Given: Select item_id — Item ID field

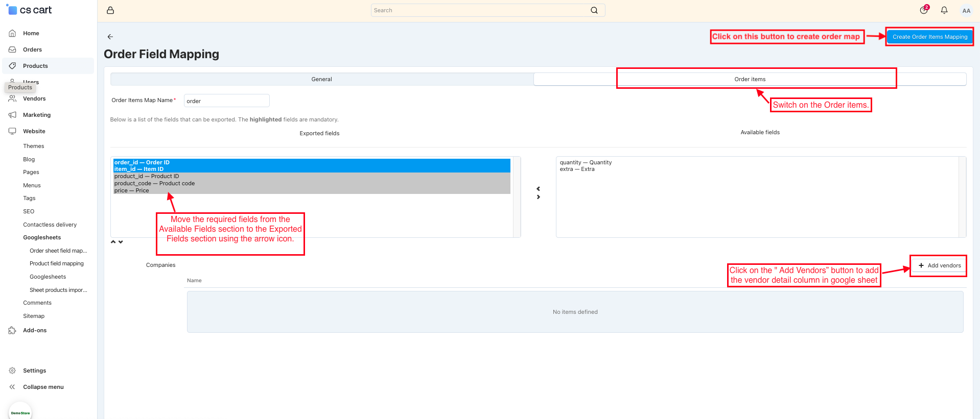Looking at the screenshot, I should pyautogui.click(x=312, y=169).
